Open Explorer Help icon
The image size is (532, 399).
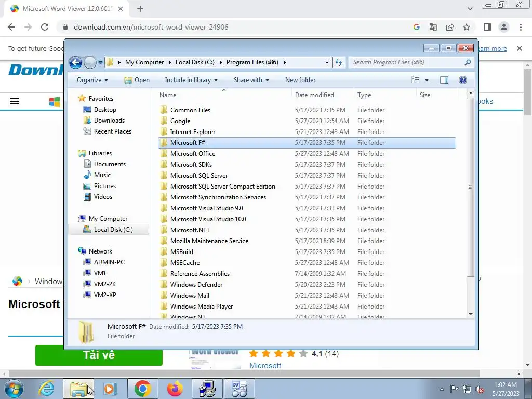coord(462,80)
